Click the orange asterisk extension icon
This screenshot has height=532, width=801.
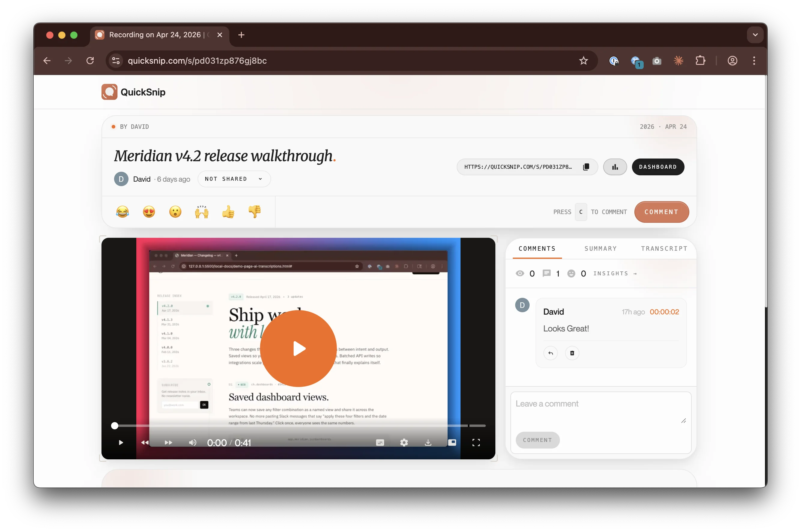tap(678, 61)
